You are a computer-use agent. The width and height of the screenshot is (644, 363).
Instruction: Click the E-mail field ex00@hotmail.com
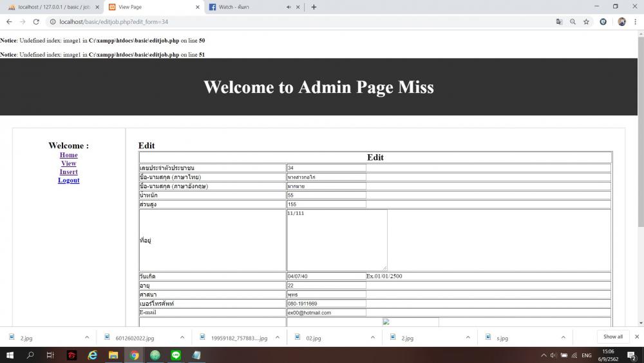[x=326, y=313]
